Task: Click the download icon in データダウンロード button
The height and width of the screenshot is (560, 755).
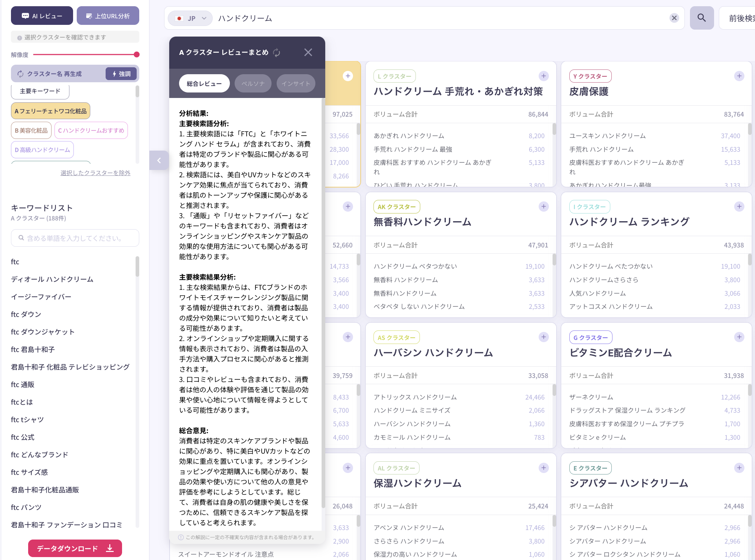Action: coord(109,548)
